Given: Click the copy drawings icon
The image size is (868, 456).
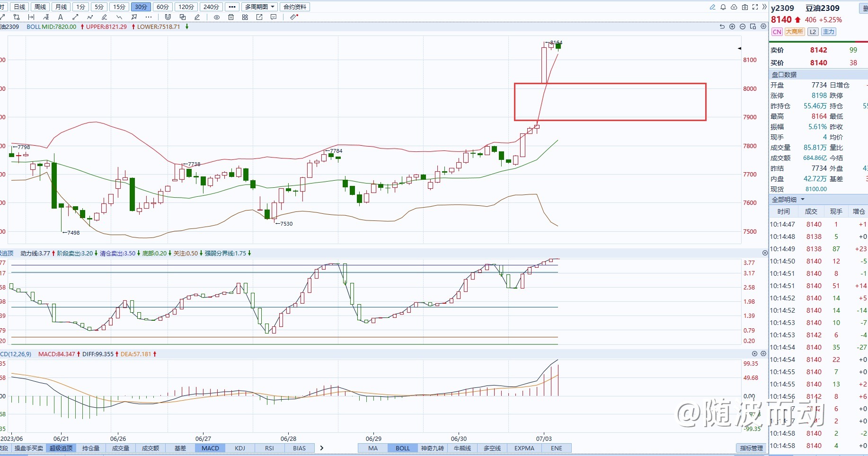Looking at the screenshot, I should [x=183, y=17].
